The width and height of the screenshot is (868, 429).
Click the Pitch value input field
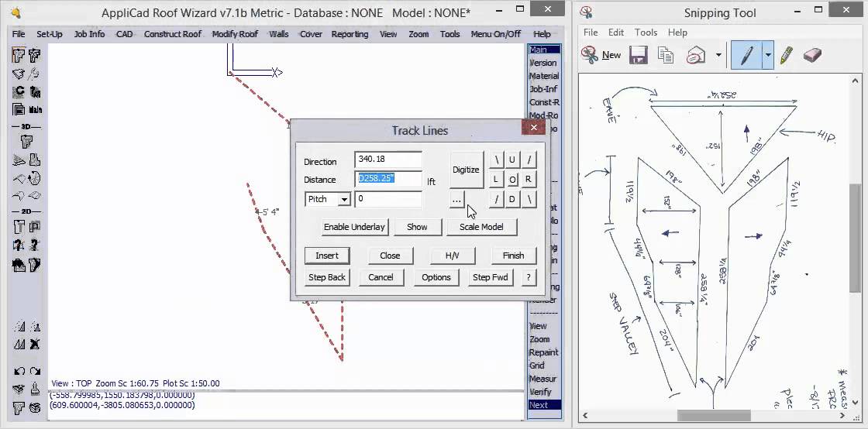click(388, 199)
